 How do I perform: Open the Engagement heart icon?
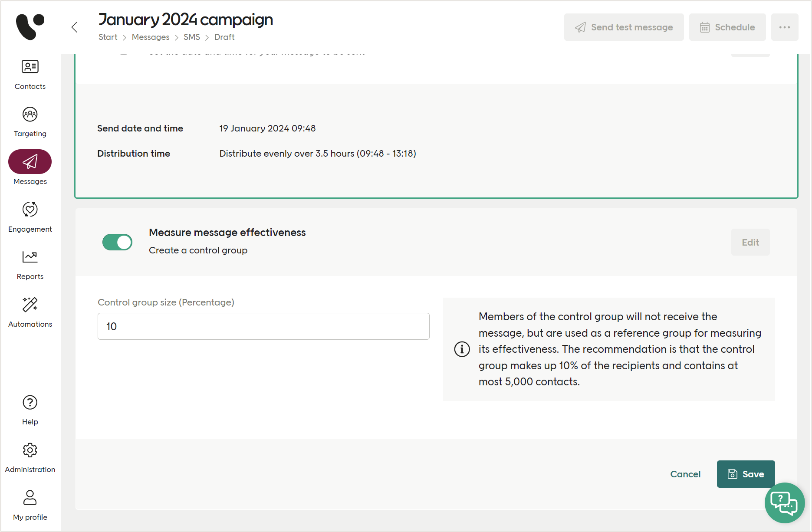[30, 210]
